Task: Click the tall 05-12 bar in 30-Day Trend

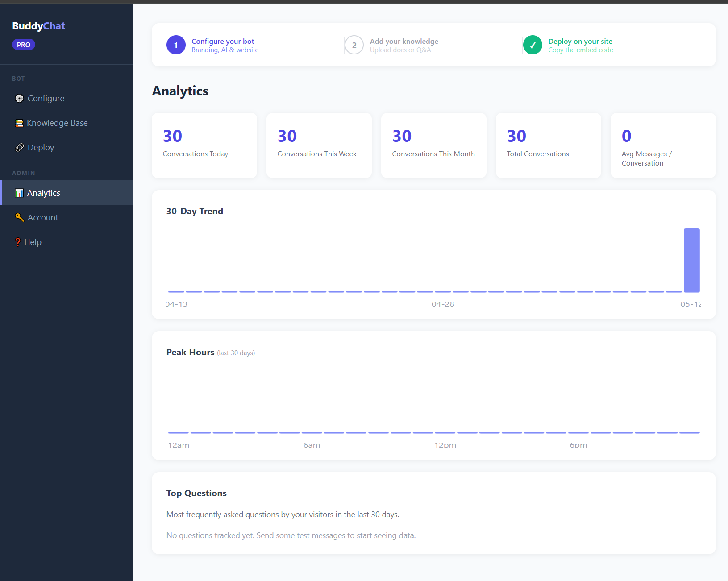Action: pos(692,261)
